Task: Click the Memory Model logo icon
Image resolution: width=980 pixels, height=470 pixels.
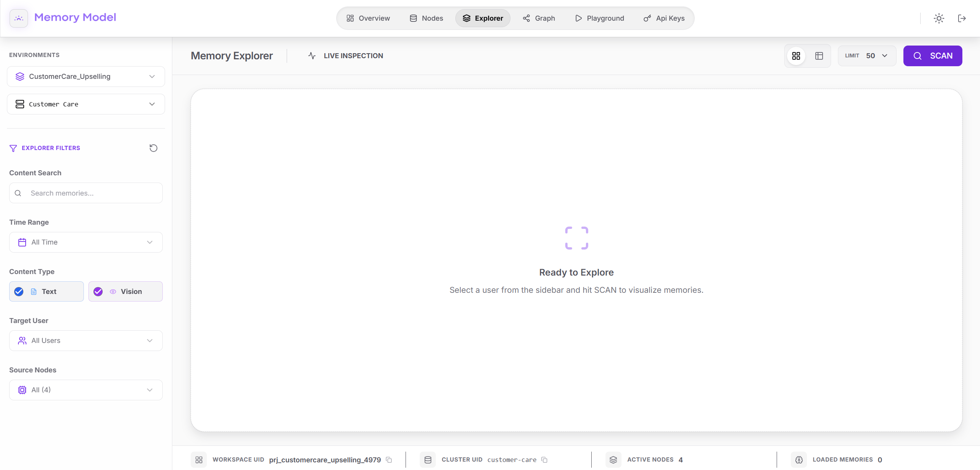Action: pyautogui.click(x=18, y=18)
